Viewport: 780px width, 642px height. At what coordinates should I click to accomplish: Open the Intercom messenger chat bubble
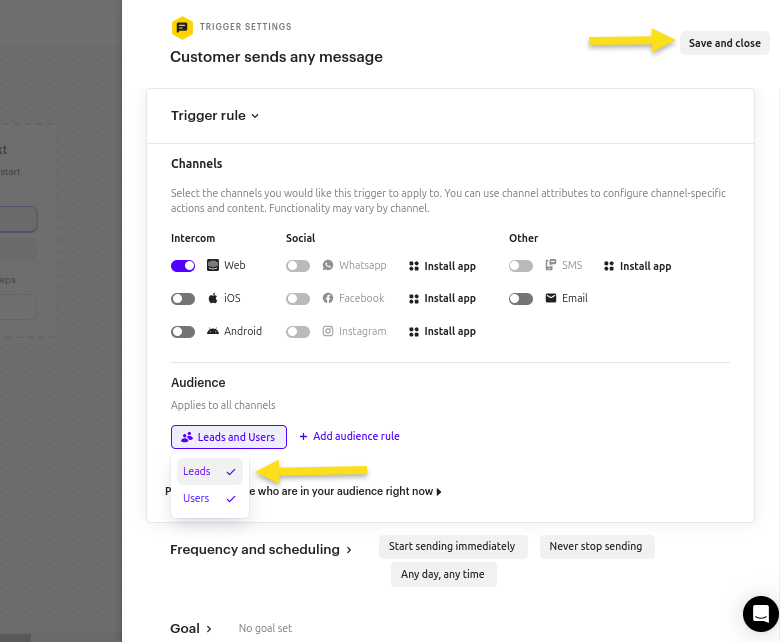tap(761, 614)
